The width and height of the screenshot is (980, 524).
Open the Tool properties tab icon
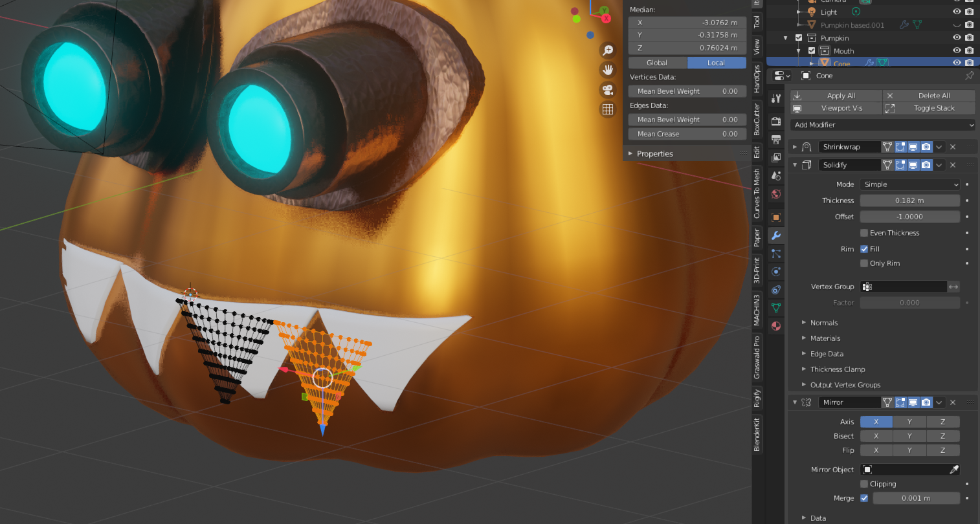tap(776, 98)
